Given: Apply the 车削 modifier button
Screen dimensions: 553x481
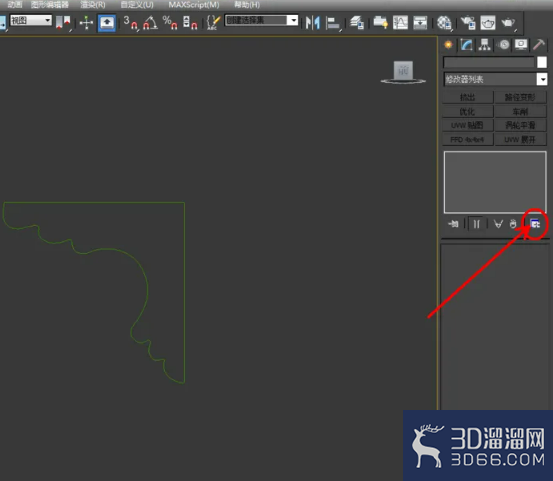Looking at the screenshot, I should [x=520, y=112].
